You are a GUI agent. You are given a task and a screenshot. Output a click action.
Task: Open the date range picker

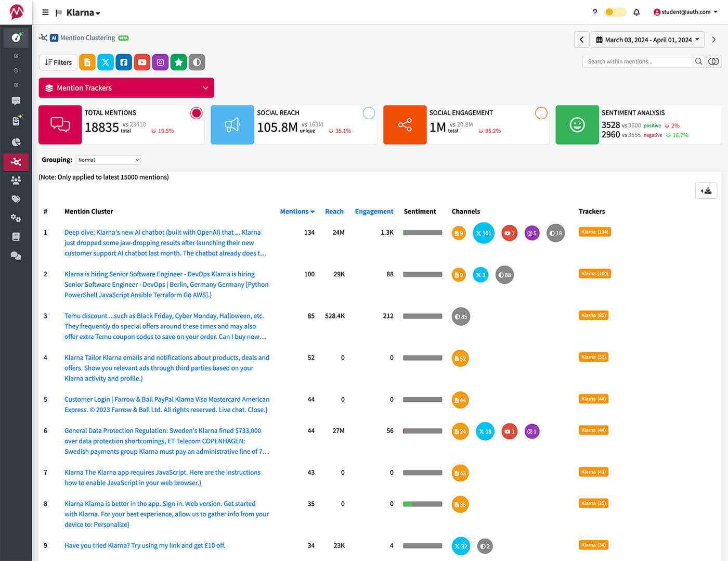pyautogui.click(x=647, y=40)
